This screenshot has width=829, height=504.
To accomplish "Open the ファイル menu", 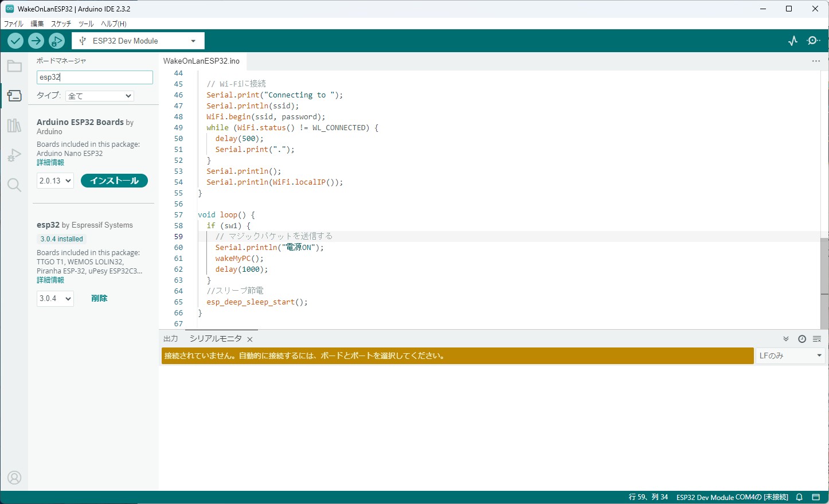I will point(14,24).
